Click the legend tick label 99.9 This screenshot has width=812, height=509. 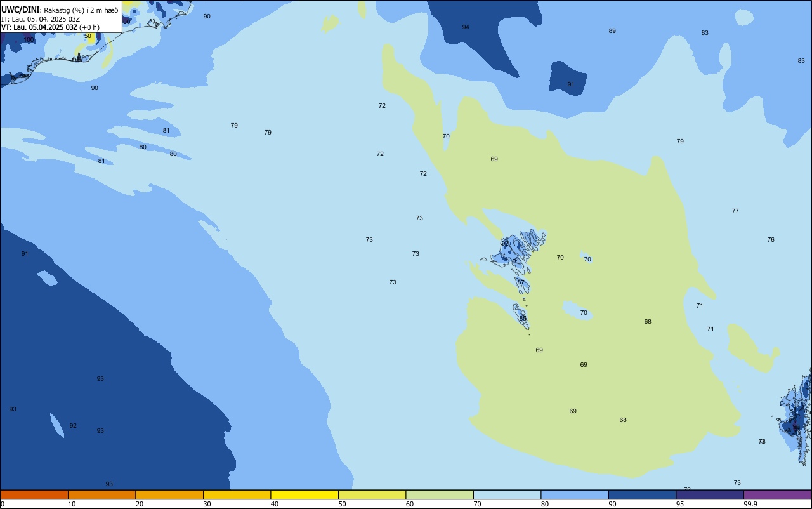point(750,504)
